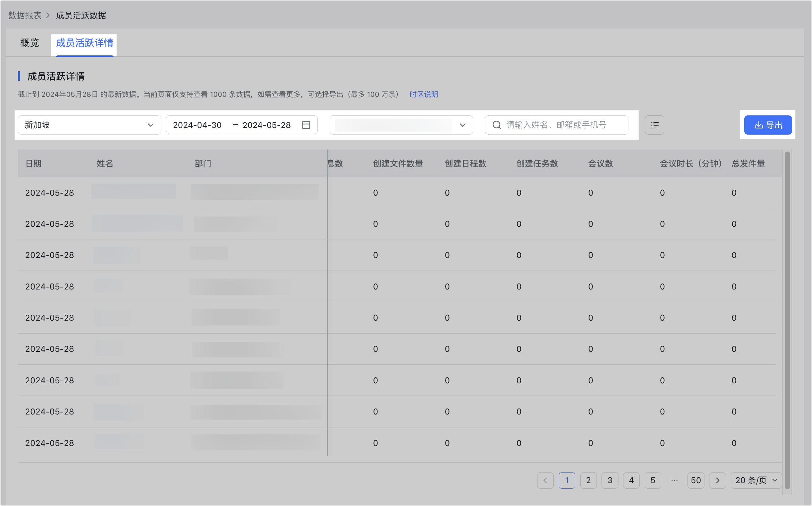The height and width of the screenshot is (506, 812).
Task: Jump to last page 50
Action: [695, 480]
